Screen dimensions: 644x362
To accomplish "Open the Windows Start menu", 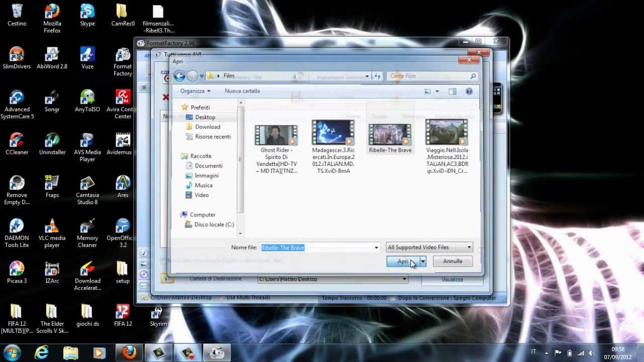I will pos(12,352).
